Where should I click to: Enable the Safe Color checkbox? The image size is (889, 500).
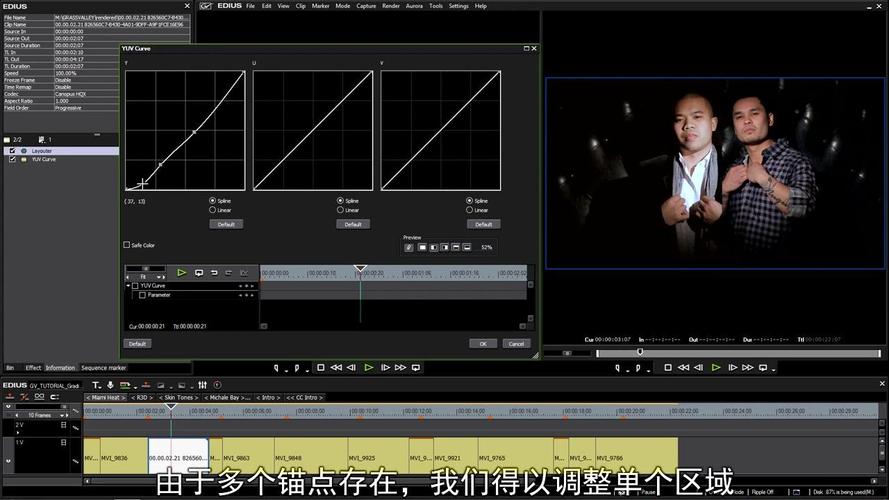click(126, 245)
